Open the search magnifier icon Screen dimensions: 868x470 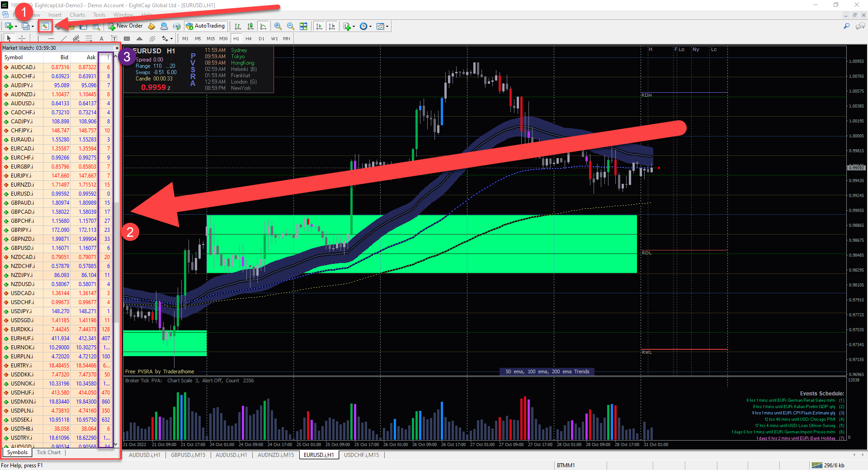tap(846, 26)
